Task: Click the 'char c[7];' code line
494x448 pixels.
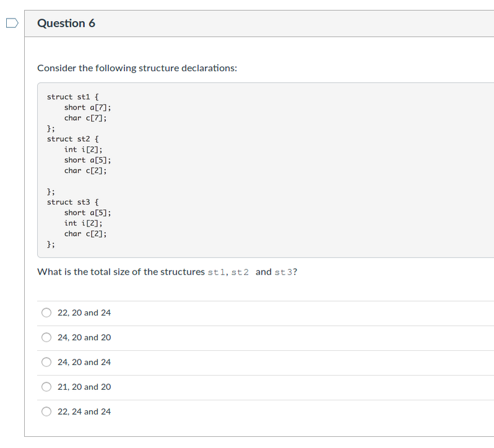Action: 85,118
